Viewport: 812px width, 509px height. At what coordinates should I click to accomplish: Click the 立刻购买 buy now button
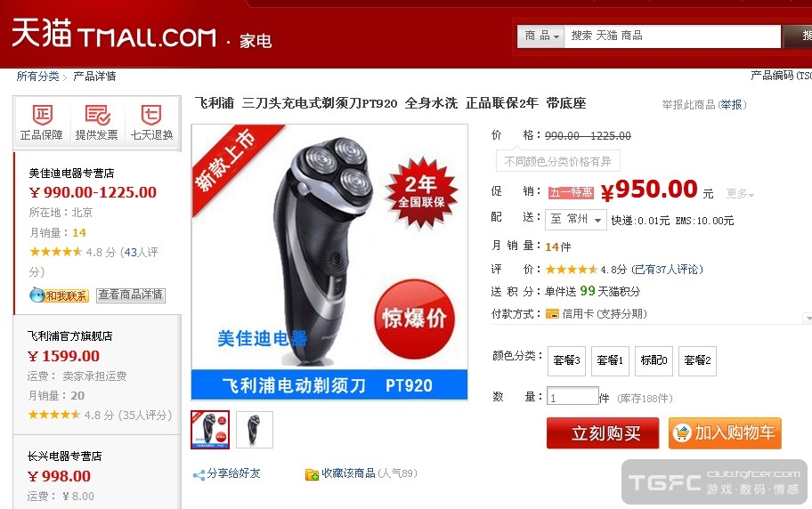point(603,432)
